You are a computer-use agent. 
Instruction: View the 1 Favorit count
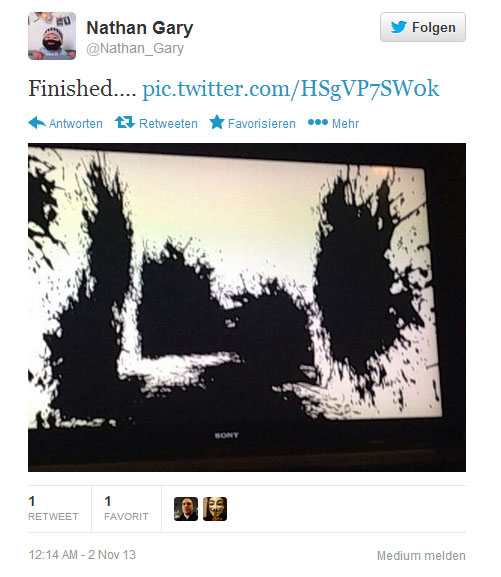point(126,508)
